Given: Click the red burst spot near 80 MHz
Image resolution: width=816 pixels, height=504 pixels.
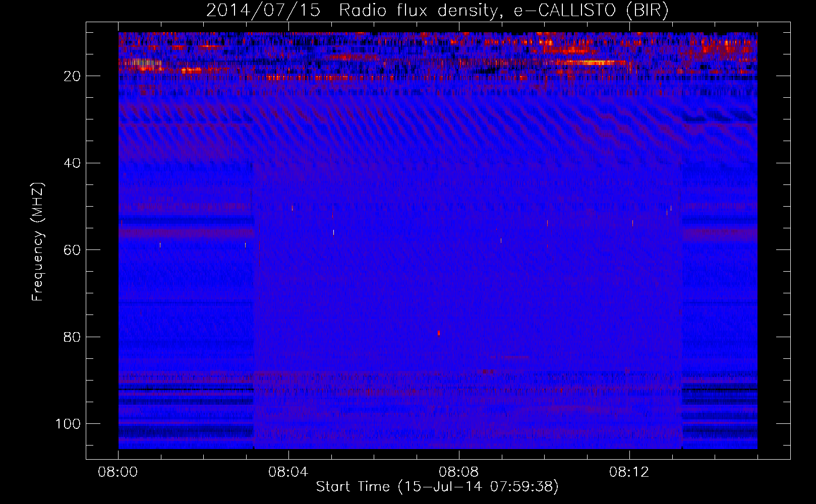Looking at the screenshot, I should pyautogui.click(x=439, y=333).
